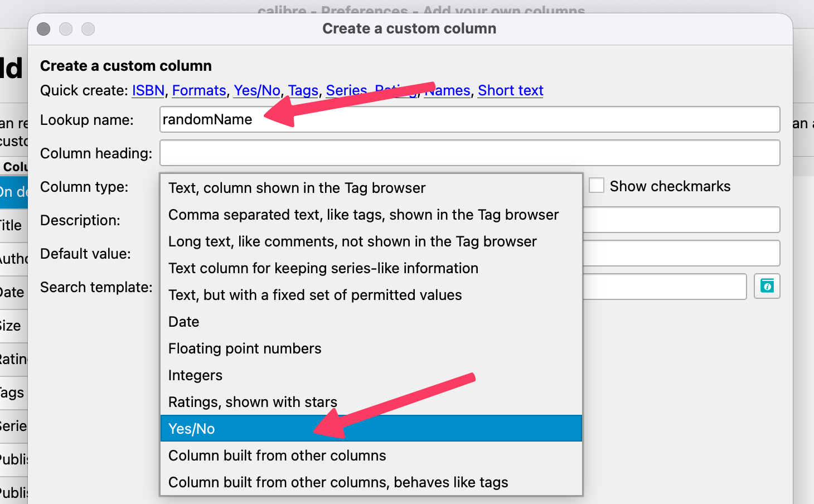Viewport: 814px width, 504px height.
Task: Select Floating point numbers option
Action: (370, 348)
